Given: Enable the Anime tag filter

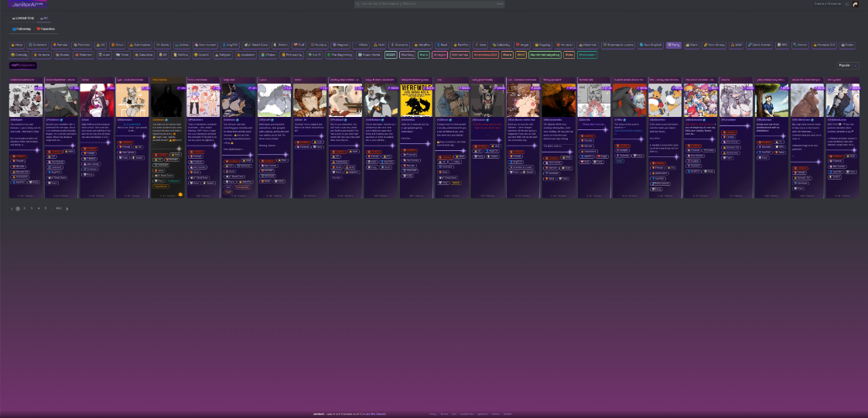Looking at the screenshot, I should 183,45.
